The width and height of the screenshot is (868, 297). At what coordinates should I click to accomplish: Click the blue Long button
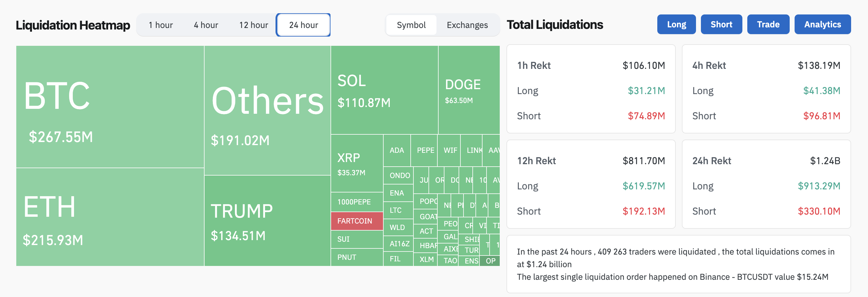[x=676, y=24]
